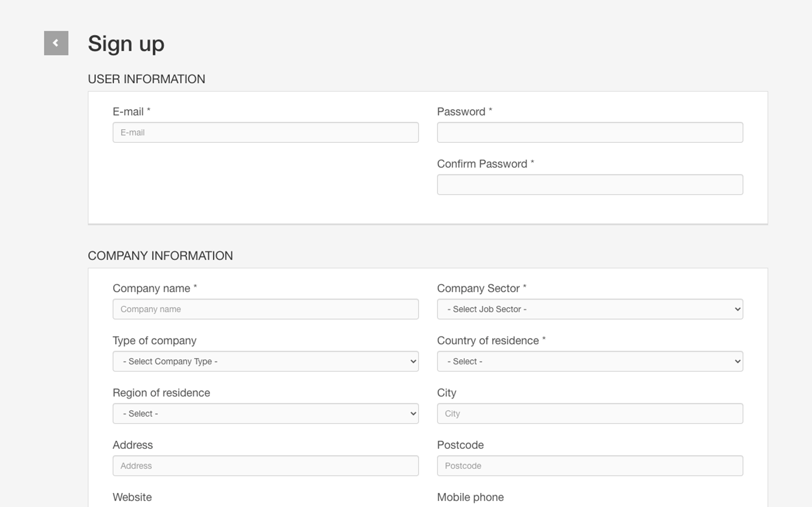Screen dimensions: 812x507
Task: Click the Company Sector * label
Action: [482, 289]
